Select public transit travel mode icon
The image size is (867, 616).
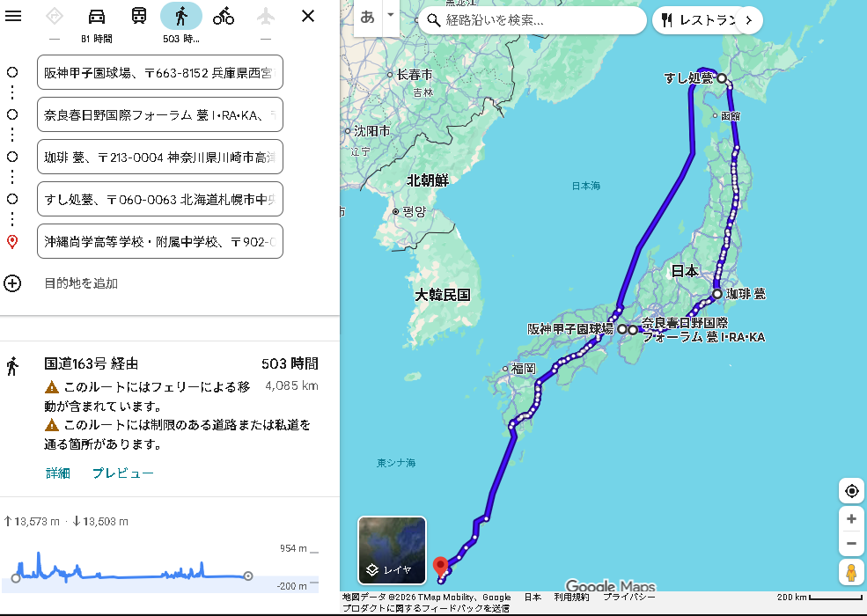tap(139, 16)
